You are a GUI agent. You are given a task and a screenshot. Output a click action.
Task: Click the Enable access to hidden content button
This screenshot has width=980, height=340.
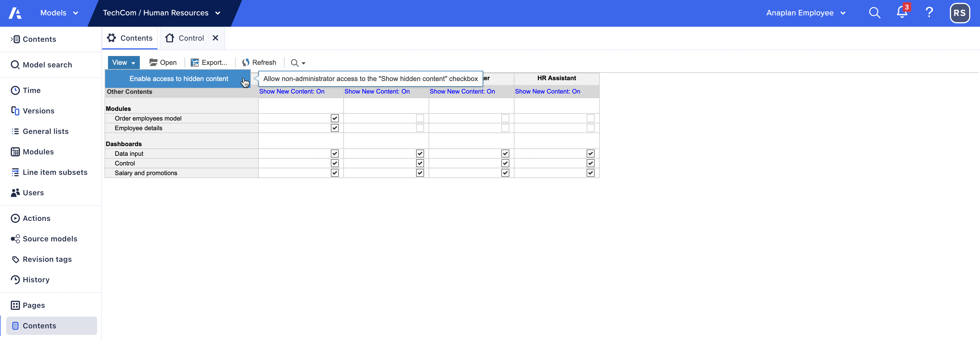click(x=179, y=78)
